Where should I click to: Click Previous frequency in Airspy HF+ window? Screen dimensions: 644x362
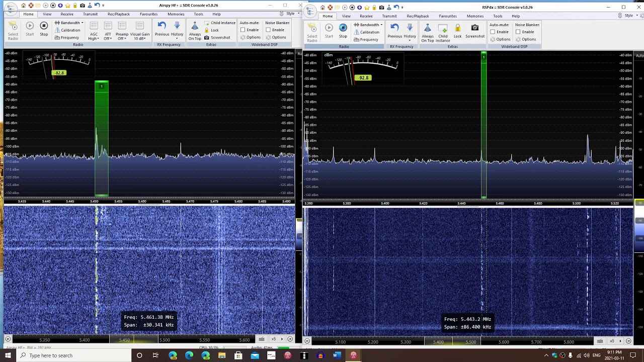(x=162, y=29)
